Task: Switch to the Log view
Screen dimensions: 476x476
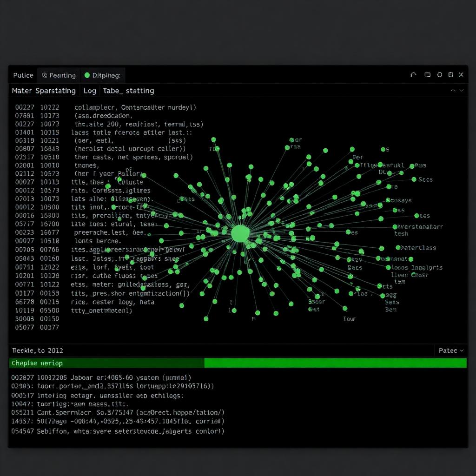Action: [x=90, y=91]
